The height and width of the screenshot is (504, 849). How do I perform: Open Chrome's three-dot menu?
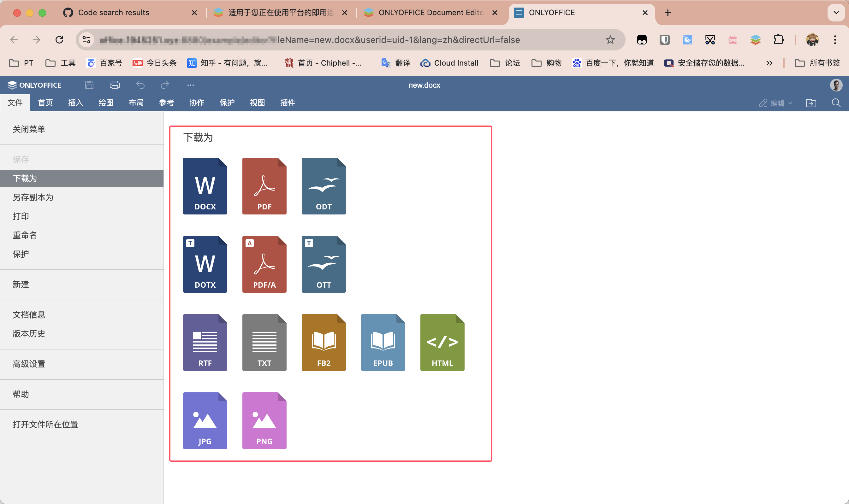[x=835, y=40]
